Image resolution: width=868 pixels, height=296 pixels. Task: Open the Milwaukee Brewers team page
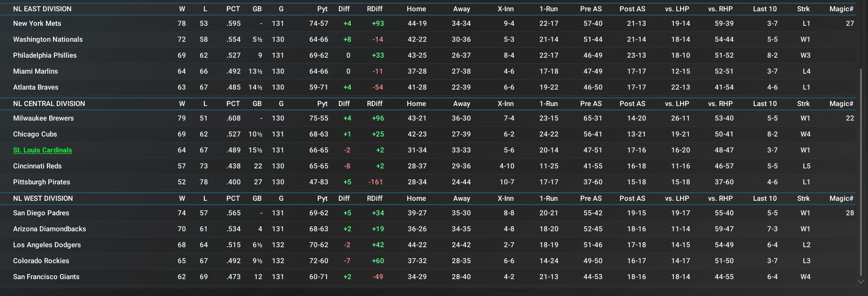tap(44, 118)
